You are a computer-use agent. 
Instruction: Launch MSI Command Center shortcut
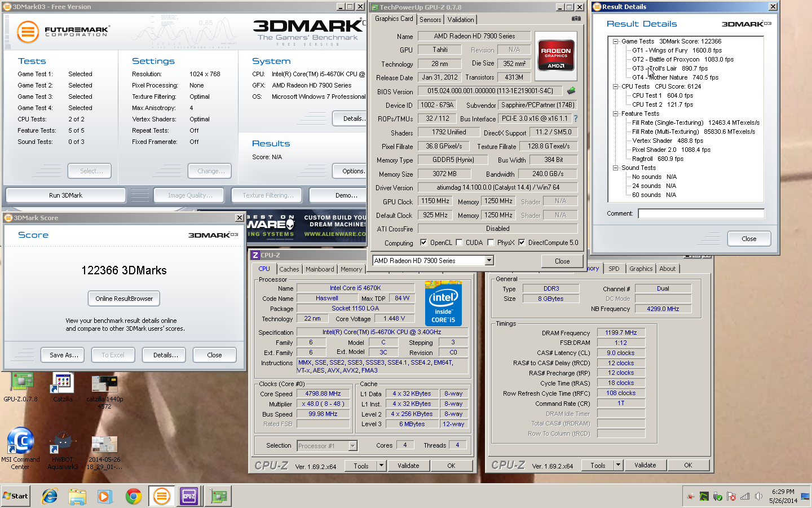pyautogui.click(x=20, y=449)
